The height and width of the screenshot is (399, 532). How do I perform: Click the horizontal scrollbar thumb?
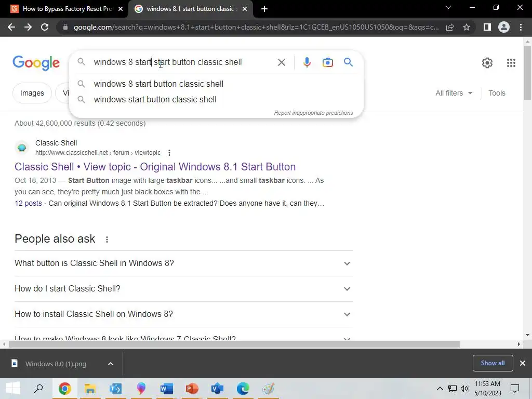coord(234,344)
